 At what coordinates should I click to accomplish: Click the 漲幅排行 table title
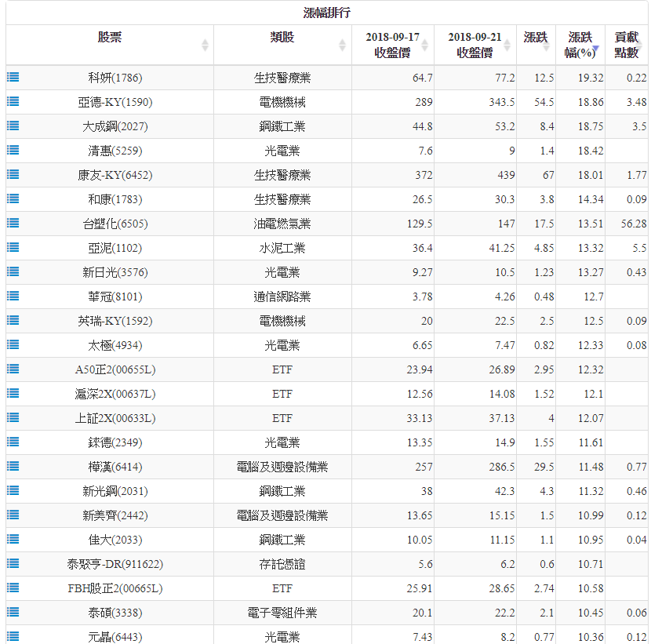[327, 13]
